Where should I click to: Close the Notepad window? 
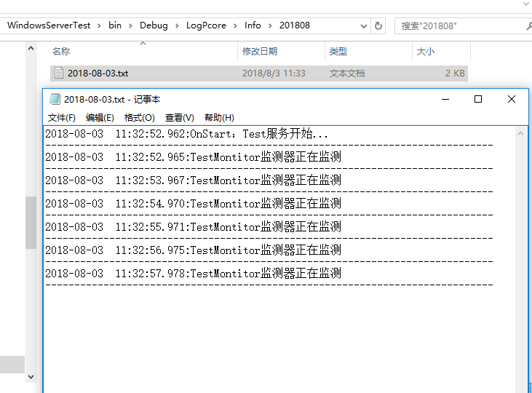click(512, 99)
